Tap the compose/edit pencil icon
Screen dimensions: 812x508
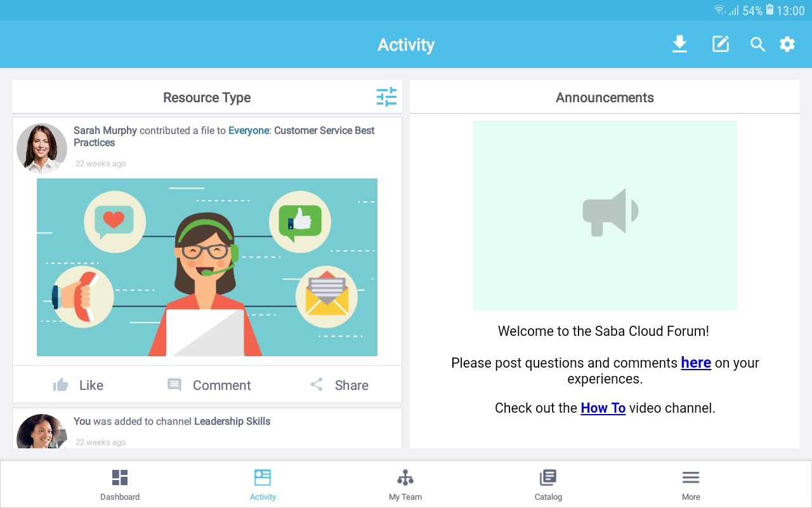point(720,44)
